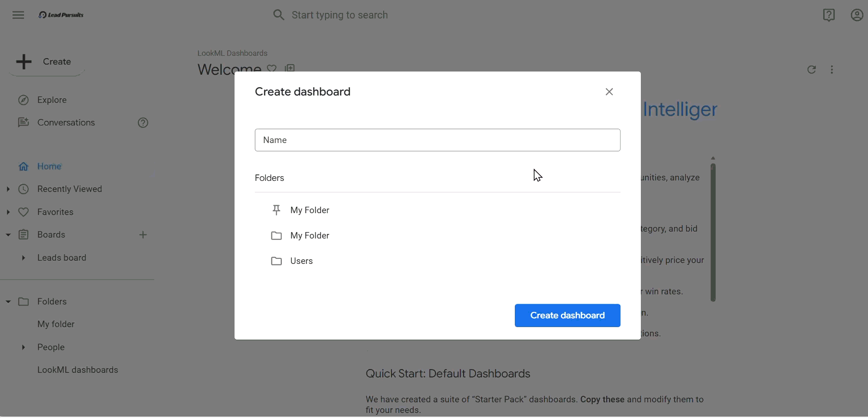
Task: Reload the dashboard with refresh icon
Action: click(x=812, y=70)
